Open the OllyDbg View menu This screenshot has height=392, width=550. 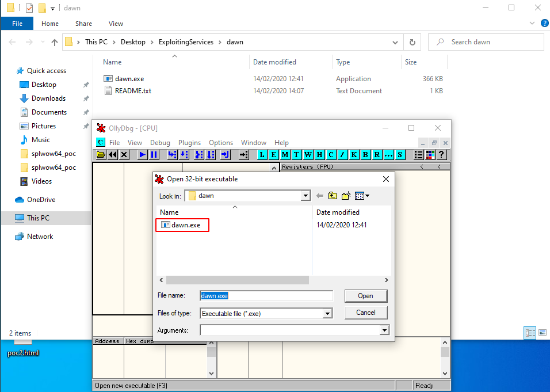click(135, 143)
